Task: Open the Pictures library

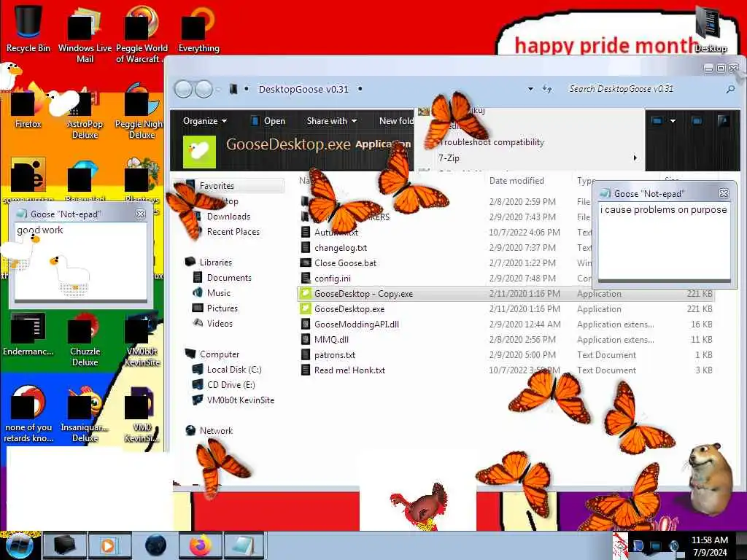Action: pos(222,308)
